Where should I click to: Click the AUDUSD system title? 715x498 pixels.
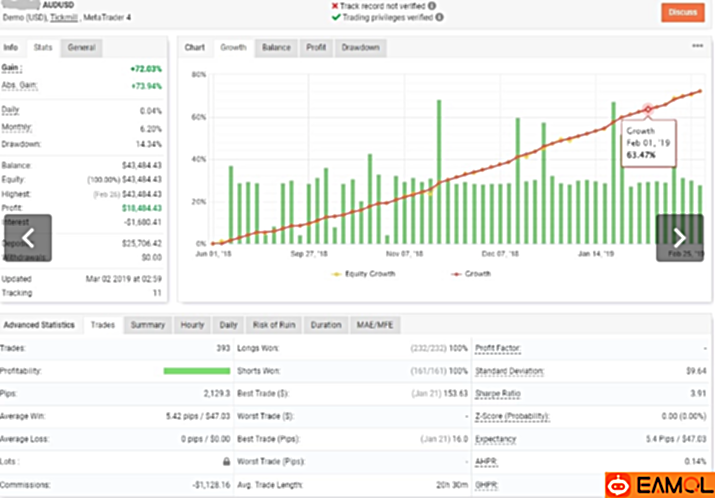click(x=58, y=6)
